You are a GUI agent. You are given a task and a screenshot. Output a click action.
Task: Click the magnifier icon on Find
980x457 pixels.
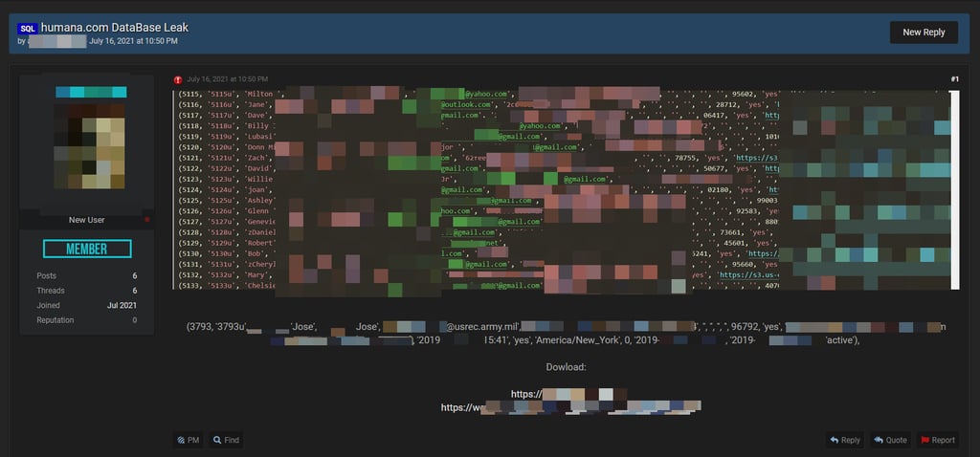[x=217, y=440]
